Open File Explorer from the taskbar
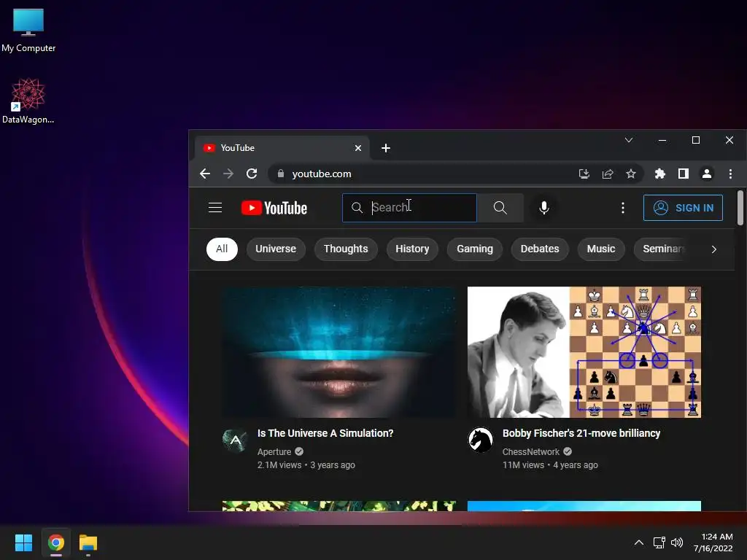Screen dimensions: 747x560 (88, 542)
